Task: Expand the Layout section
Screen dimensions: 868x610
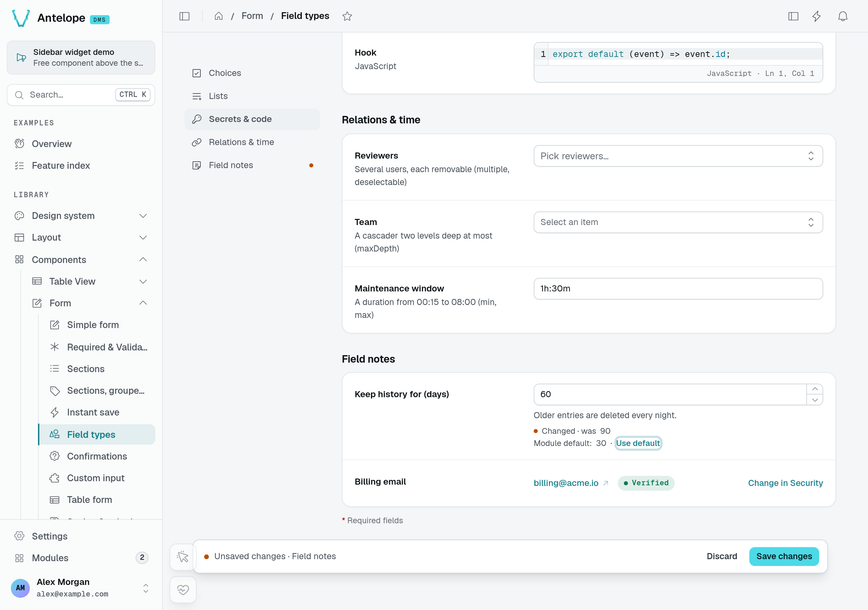Action: [81, 237]
